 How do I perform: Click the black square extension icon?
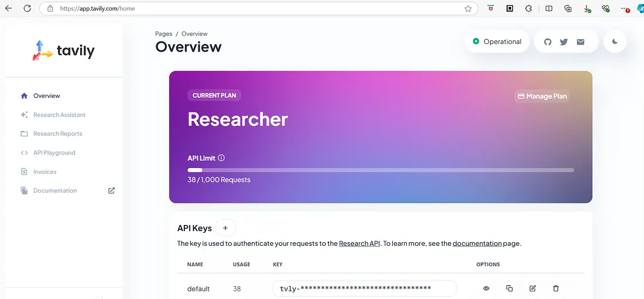510,8
